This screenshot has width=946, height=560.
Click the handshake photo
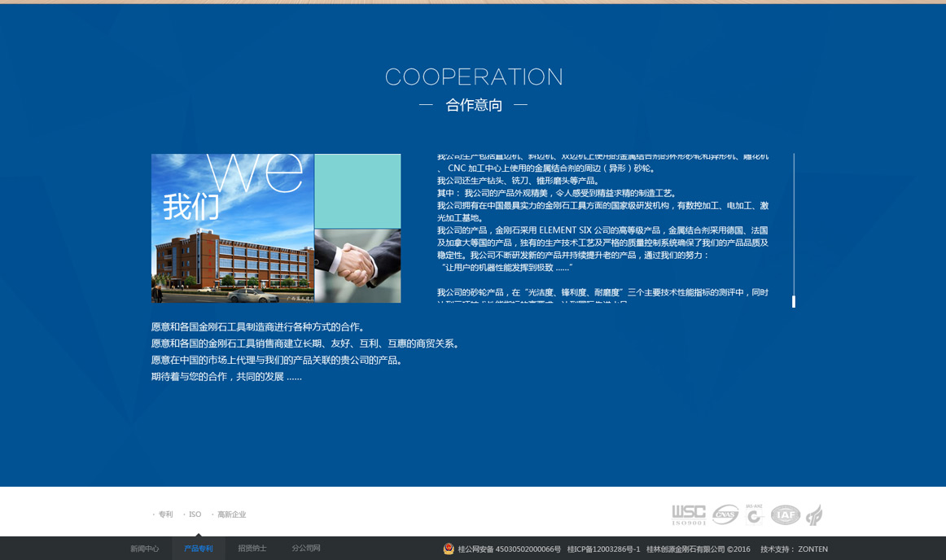point(357,265)
